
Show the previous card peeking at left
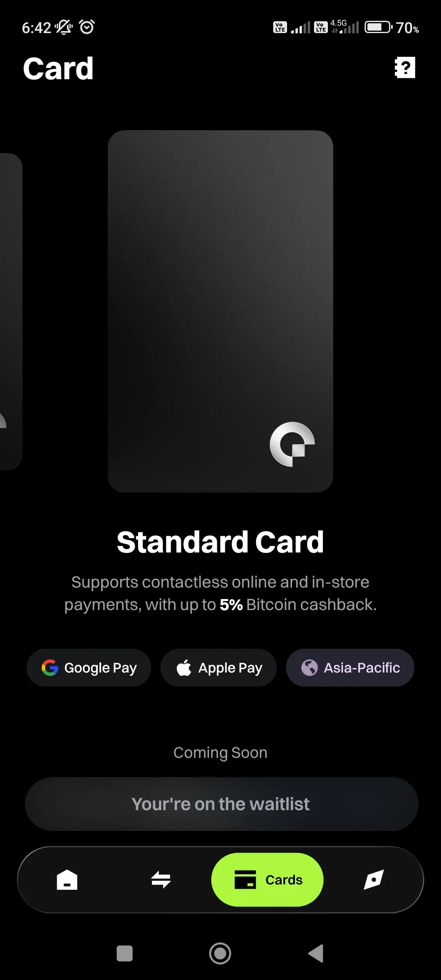10,311
